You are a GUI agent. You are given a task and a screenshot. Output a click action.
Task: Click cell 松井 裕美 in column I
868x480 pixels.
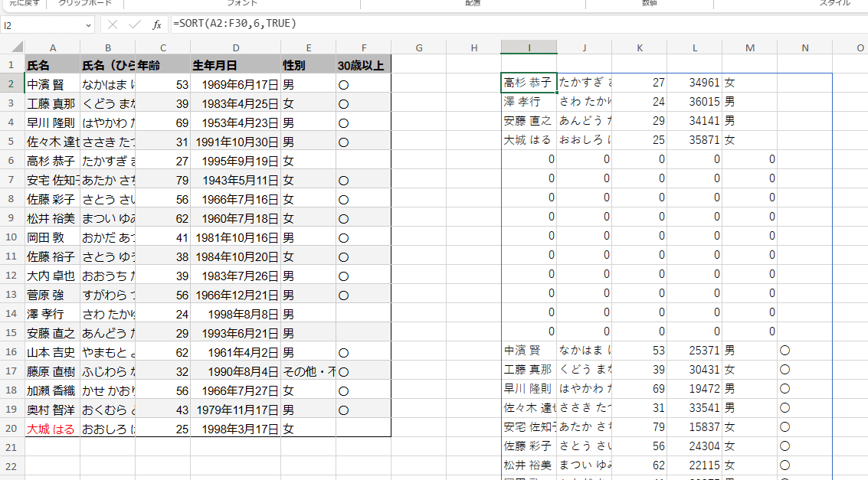click(529, 465)
